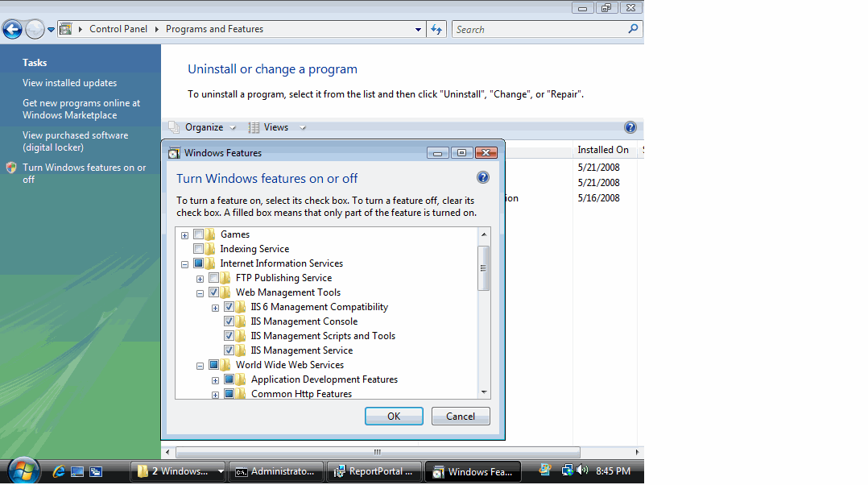The width and height of the screenshot is (868, 485).
Task: Expand IIS 6 Management Compatibility node
Action: pos(215,308)
